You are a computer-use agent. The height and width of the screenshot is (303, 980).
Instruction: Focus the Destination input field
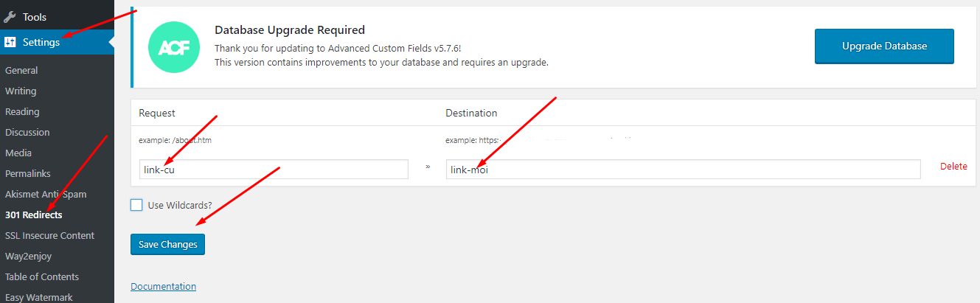(683, 170)
